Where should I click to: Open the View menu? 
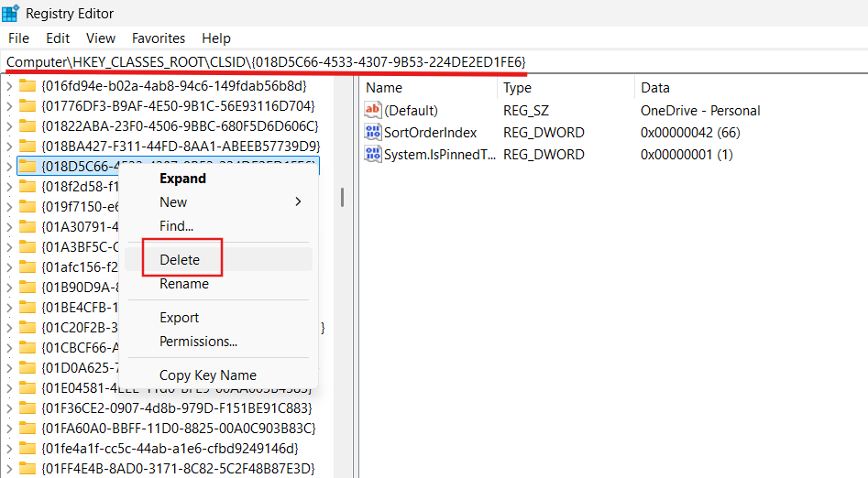101,38
